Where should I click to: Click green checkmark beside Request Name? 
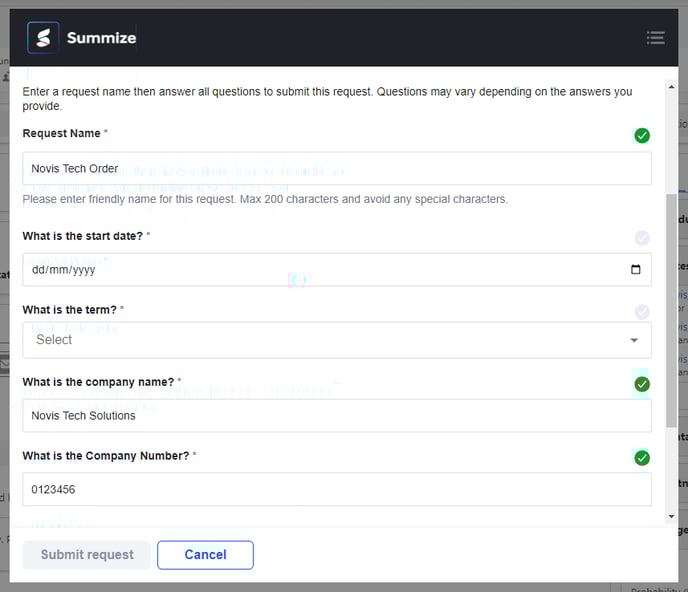642,135
